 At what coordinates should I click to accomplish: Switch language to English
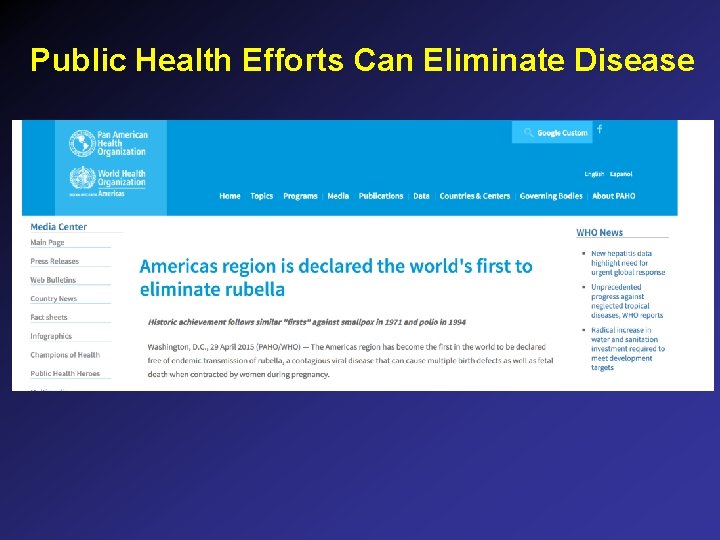point(594,174)
